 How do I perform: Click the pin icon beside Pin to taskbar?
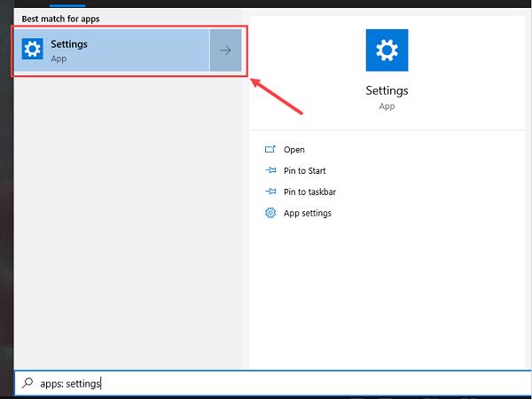[270, 191]
